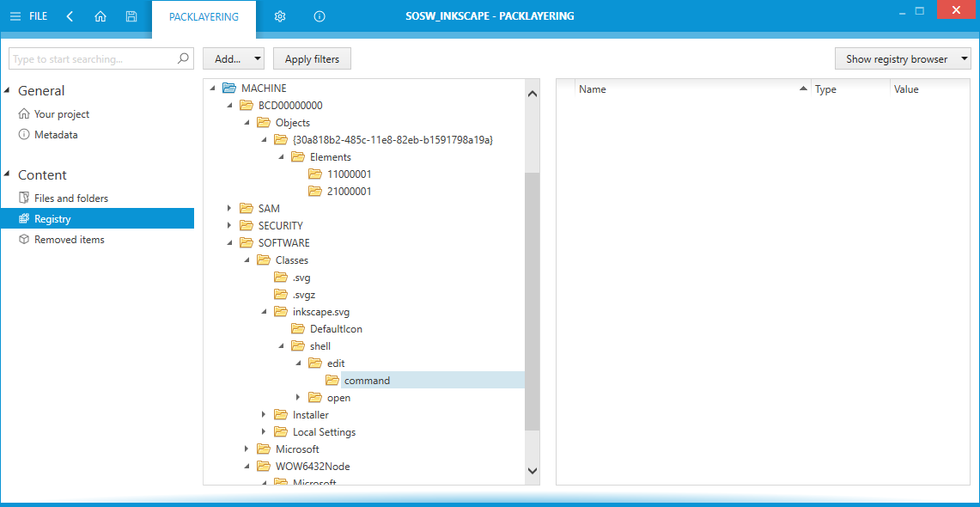
Task: Click the DefaultIcon folder icon
Action: (299, 328)
